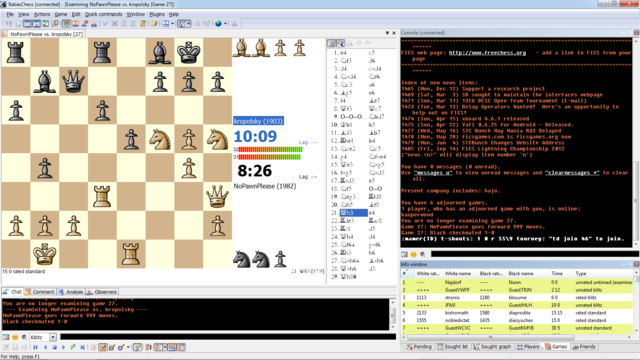The height and width of the screenshot is (360, 640).
Task: Click the console command input field
Action: coord(535,254)
